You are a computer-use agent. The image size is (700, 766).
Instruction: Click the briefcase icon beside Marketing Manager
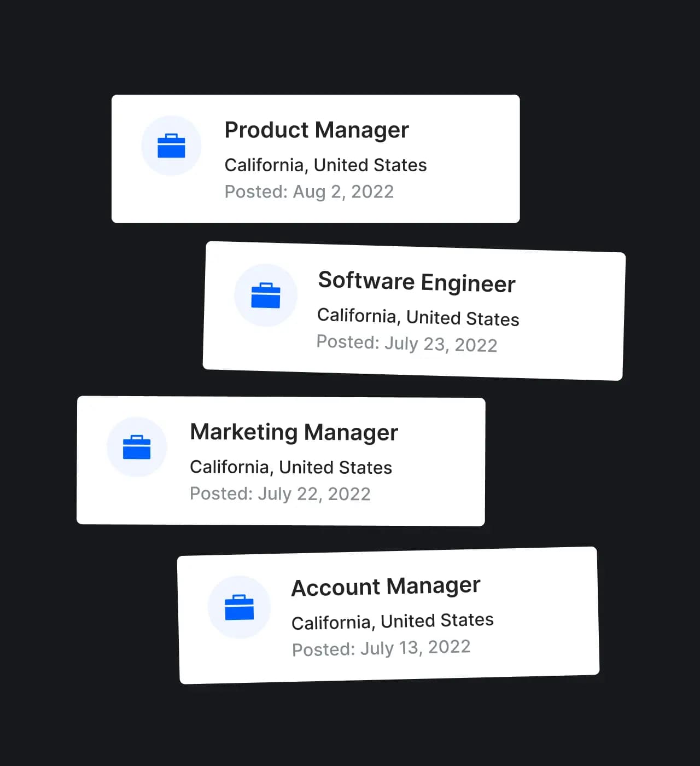pos(137,447)
